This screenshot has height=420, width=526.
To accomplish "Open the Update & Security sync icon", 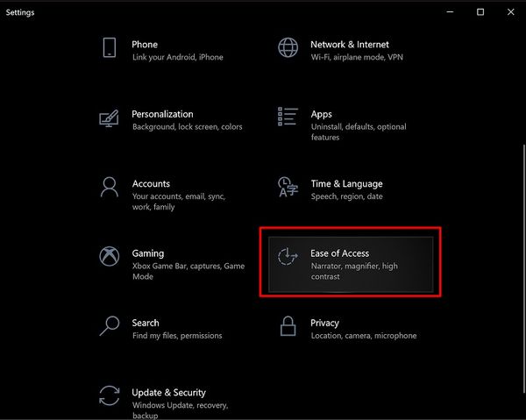I will (x=110, y=396).
